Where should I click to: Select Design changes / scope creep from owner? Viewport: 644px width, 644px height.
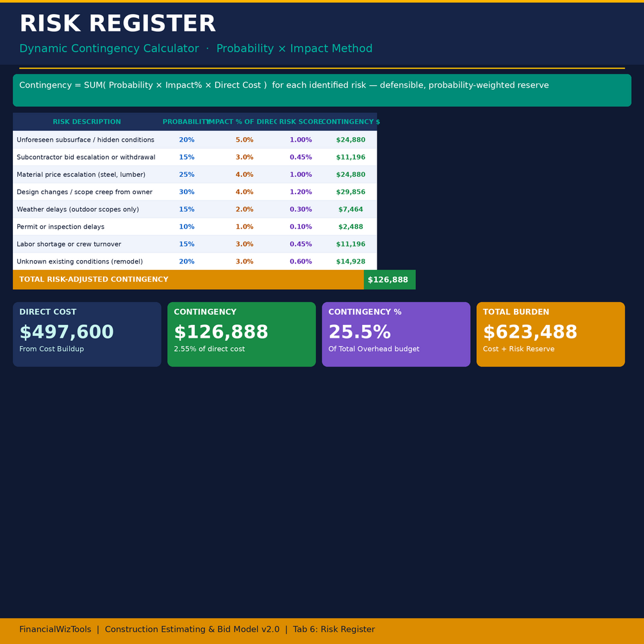click(85, 192)
